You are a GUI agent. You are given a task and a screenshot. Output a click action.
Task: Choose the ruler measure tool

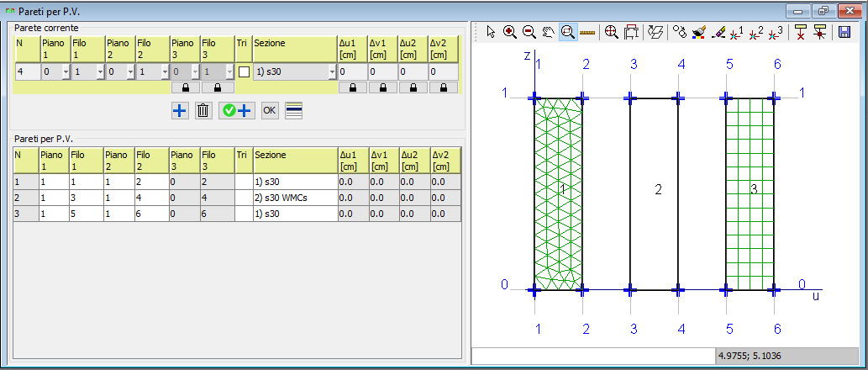[x=587, y=32]
